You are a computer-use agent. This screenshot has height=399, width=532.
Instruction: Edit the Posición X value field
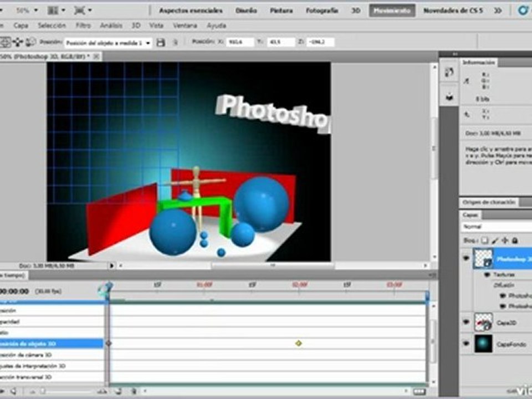[240, 42]
